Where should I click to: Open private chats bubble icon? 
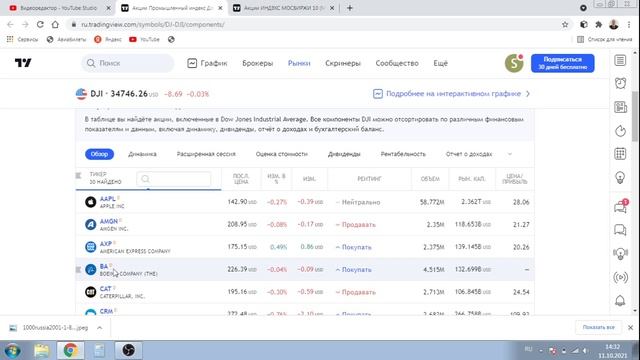pyautogui.click(x=620, y=230)
